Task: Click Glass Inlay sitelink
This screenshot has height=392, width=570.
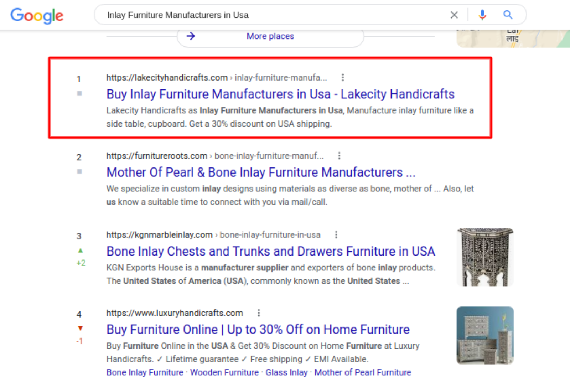Action: coord(286,372)
